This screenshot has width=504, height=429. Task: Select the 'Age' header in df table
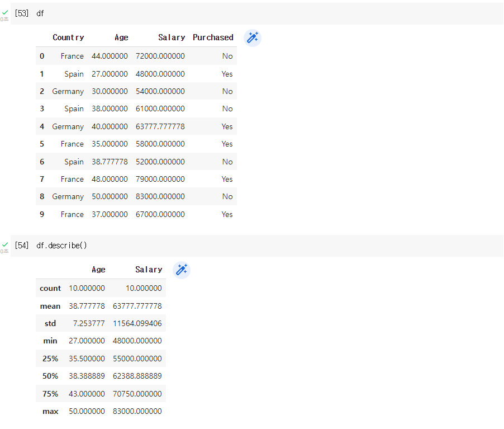point(121,37)
